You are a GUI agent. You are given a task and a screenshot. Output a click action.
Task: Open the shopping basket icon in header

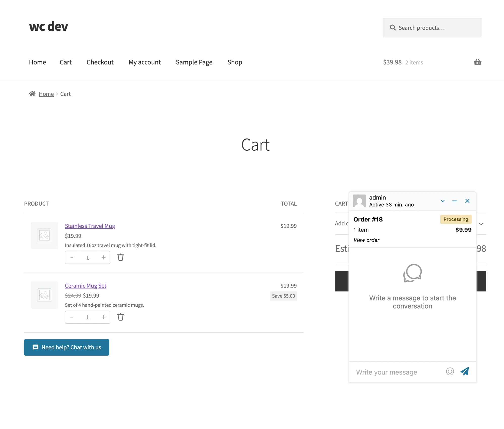click(x=477, y=62)
